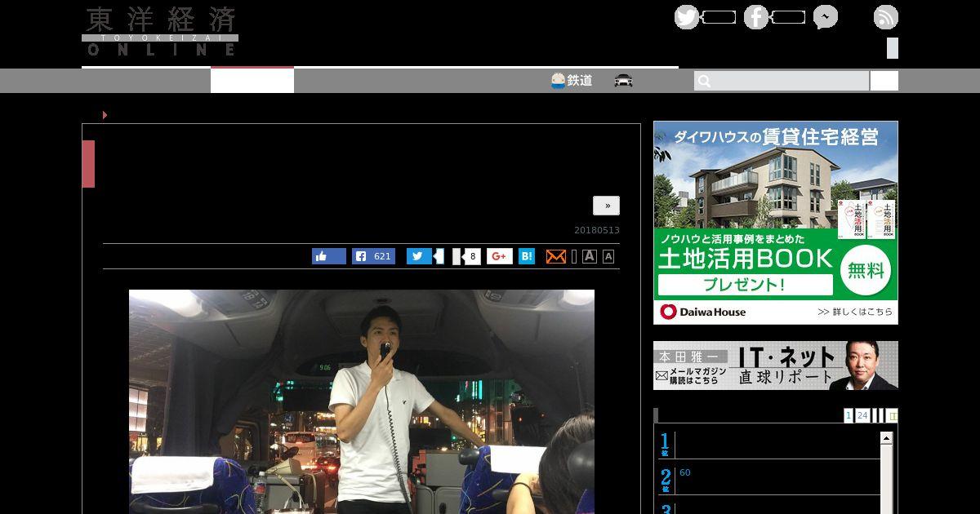The height and width of the screenshot is (514, 980).
Task: Click the 無料 green circle in ad
Action: (866, 270)
